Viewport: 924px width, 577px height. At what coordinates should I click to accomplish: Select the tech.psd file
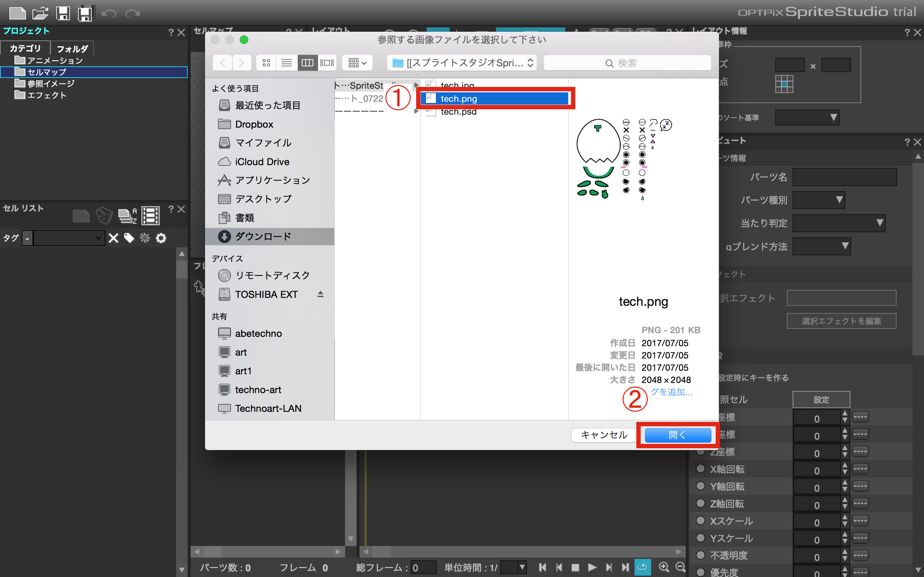458,112
